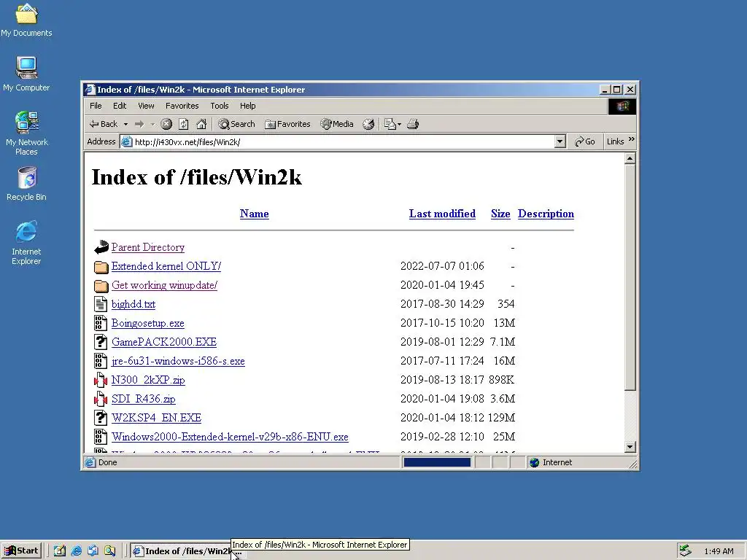
Task: Click the folder icon beside Get working winupdate
Action: pyautogui.click(x=101, y=286)
